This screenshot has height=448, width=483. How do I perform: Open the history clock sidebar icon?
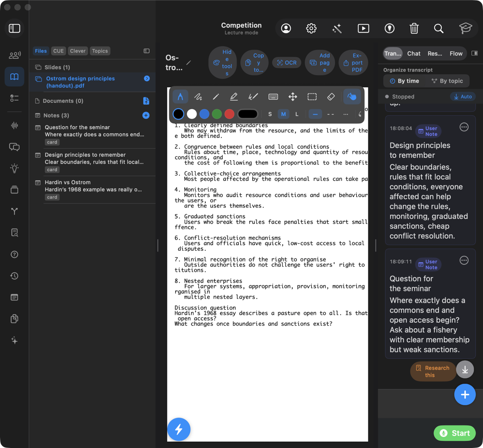tap(14, 276)
